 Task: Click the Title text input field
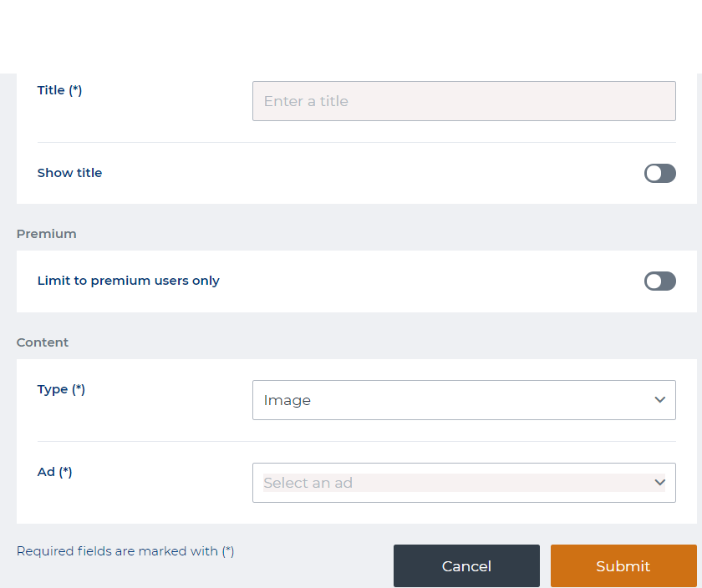(464, 101)
